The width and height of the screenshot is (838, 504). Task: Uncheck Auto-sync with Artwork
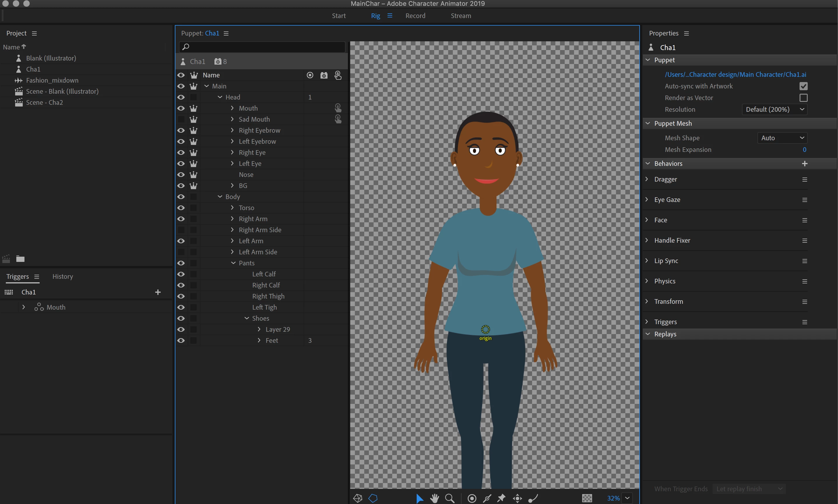pyautogui.click(x=803, y=86)
